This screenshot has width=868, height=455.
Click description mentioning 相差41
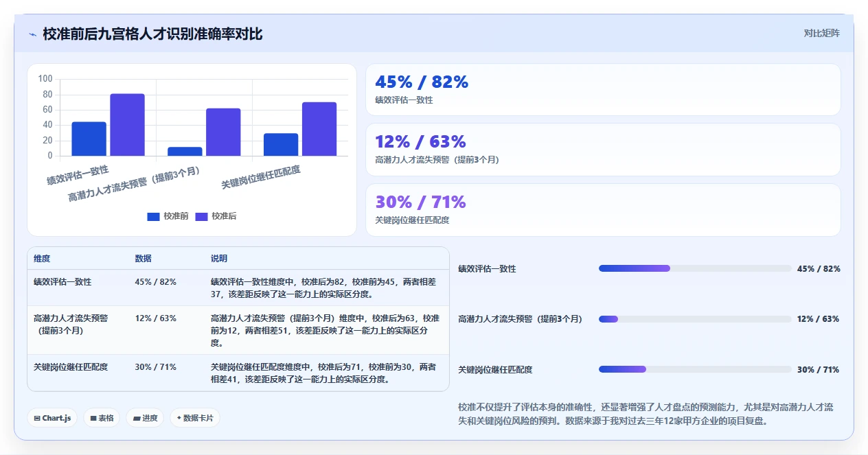click(325, 373)
